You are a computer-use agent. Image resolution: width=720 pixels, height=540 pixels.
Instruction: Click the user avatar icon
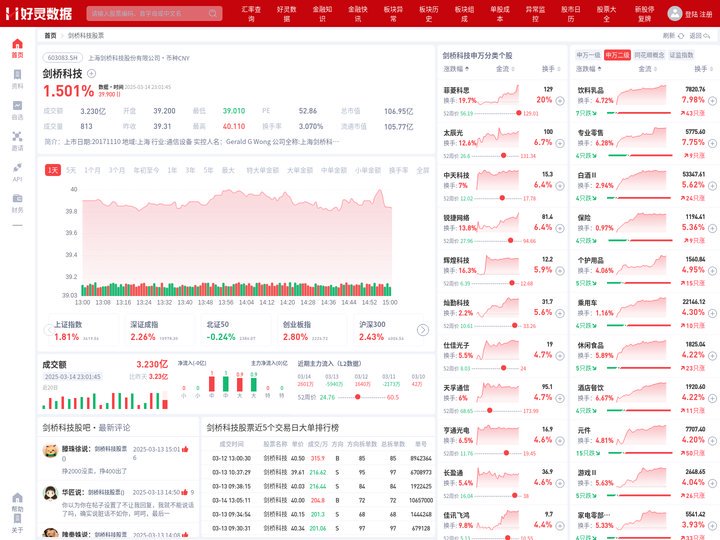[x=675, y=13]
